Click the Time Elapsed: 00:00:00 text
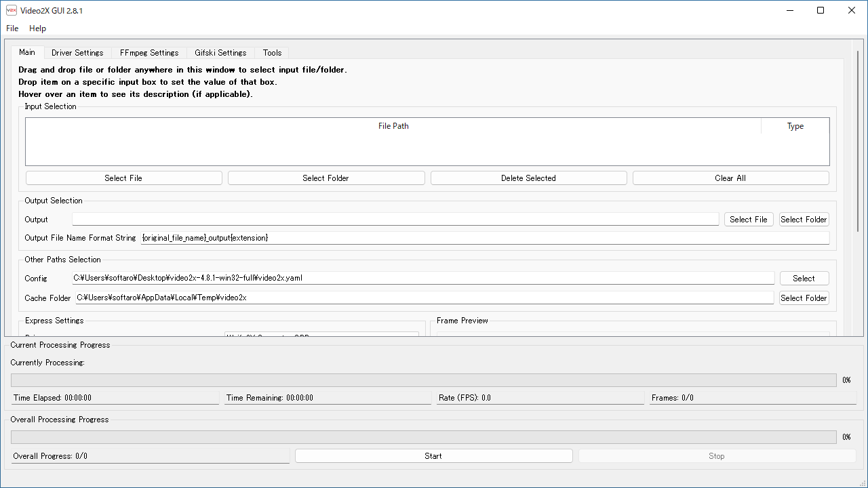Screen dimensions: 868x488 click(x=52, y=398)
